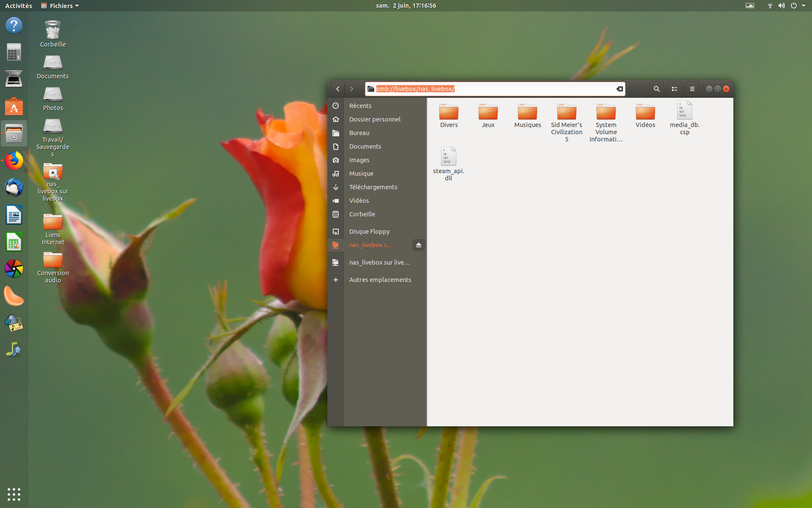Image resolution: width=812 pixels, height=508 pixels.
Task: Open Dossier personnel in sidebar
Action: click(x=377, y=119)
